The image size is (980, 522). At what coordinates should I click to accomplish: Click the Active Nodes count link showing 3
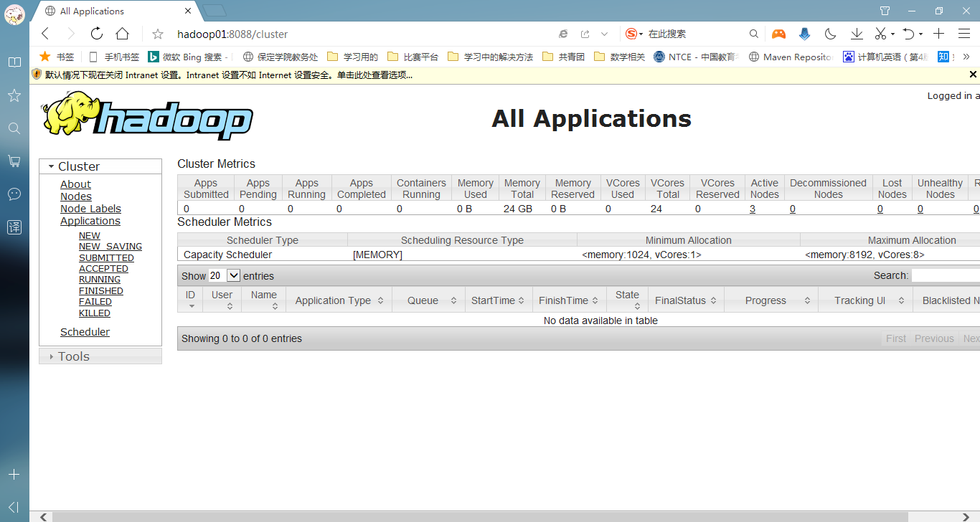[752, 209]
